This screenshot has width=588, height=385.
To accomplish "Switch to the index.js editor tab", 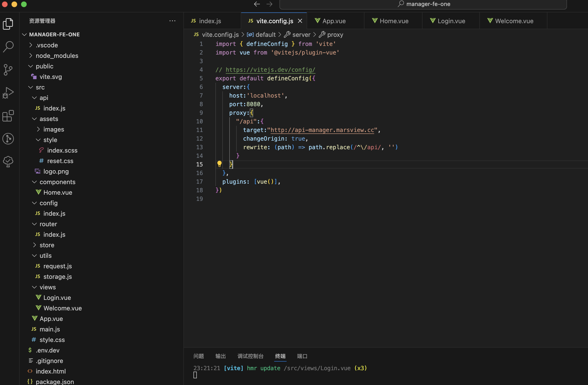I will click(212, 21).
